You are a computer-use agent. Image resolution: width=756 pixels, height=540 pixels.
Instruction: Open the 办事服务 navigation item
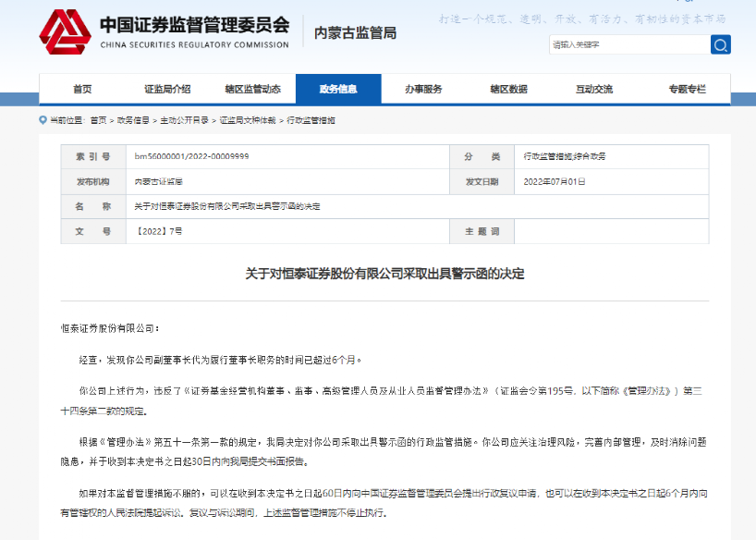tap(423, 89)
